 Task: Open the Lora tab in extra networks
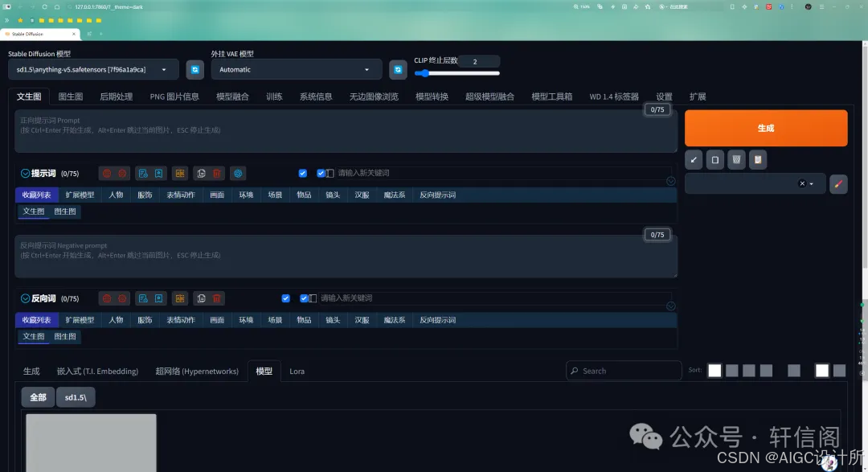pyautogui.click(x=297, y=371)
